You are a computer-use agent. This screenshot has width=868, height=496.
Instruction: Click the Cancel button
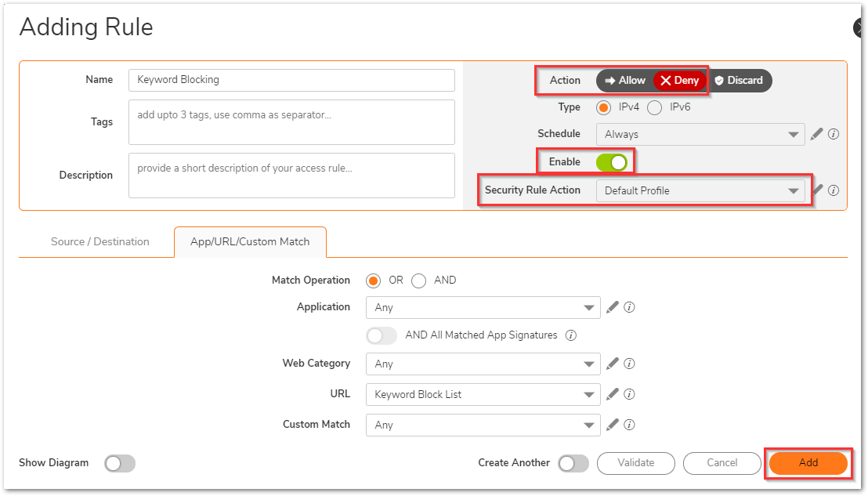[722, 463]
